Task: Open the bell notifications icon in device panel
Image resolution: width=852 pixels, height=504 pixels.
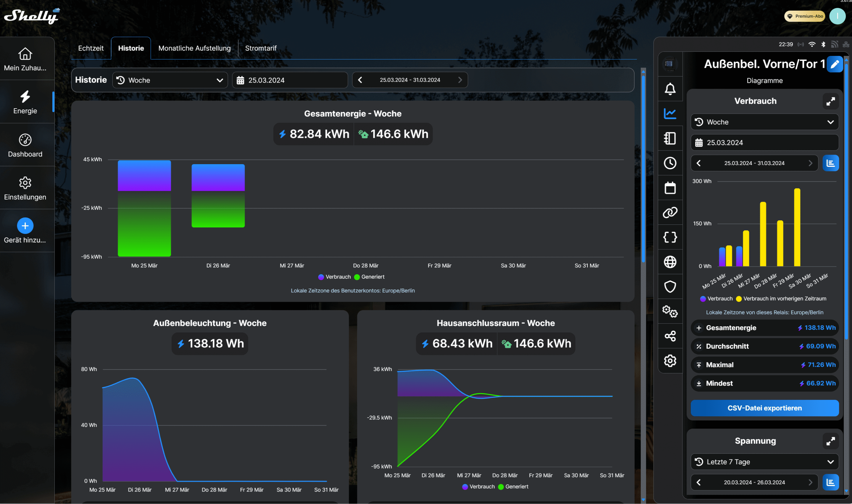Action: click(670, 89)
